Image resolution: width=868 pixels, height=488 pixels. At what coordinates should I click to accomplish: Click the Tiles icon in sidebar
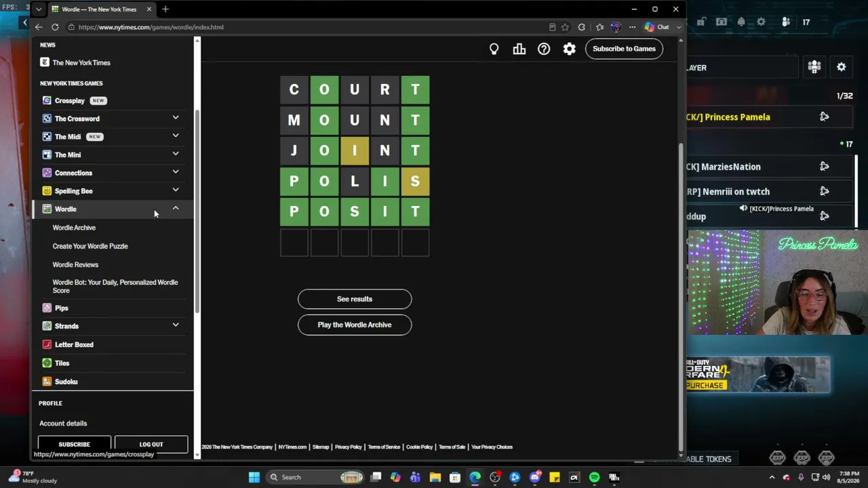point(47,363)
